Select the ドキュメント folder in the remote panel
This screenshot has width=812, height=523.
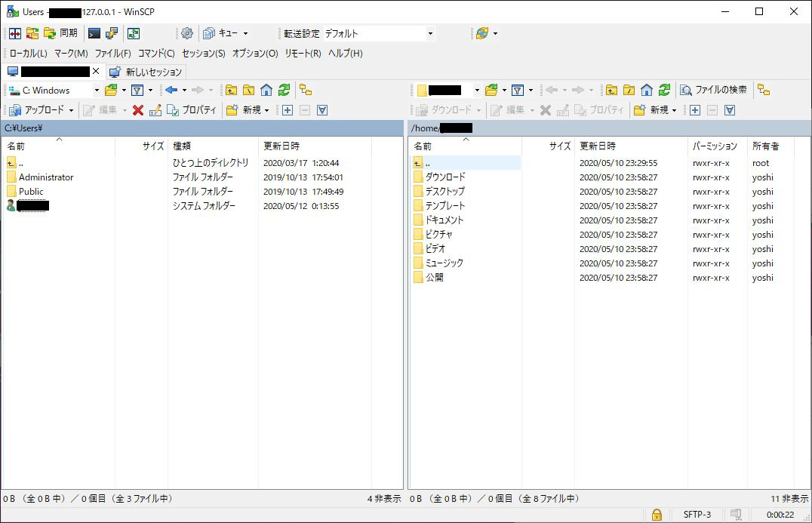tap(442, 220)
